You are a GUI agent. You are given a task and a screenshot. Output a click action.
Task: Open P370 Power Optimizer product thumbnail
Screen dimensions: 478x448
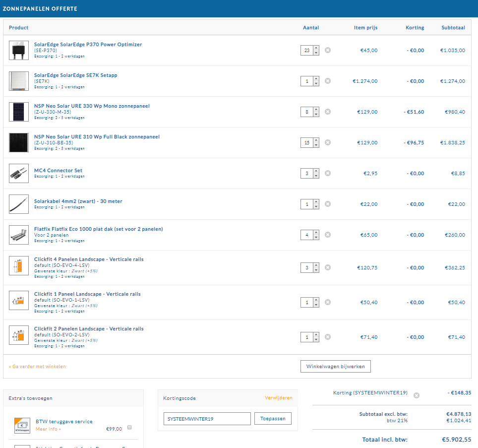(19, 50)
